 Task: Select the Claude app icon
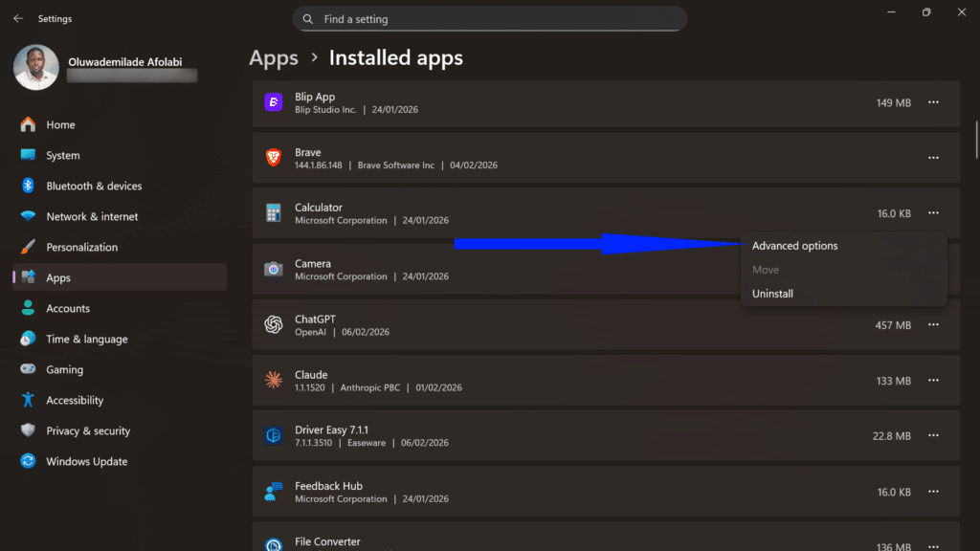[273, 380]
